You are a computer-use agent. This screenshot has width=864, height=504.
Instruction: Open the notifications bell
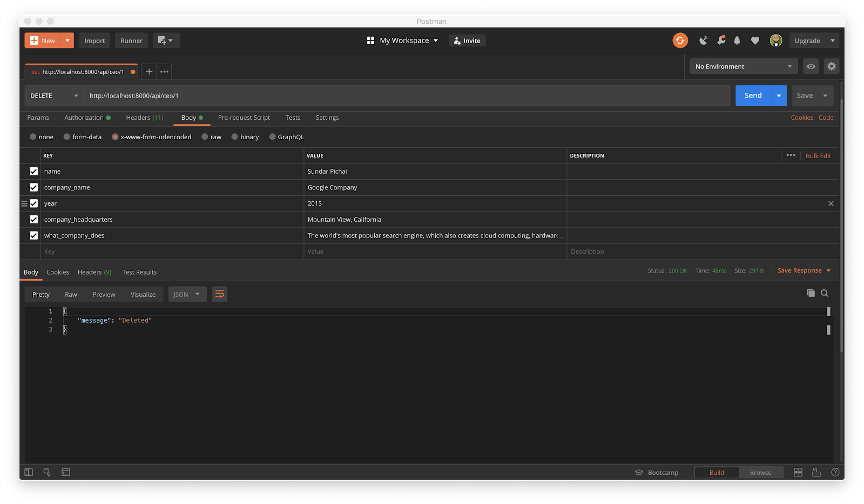point(737,40)
